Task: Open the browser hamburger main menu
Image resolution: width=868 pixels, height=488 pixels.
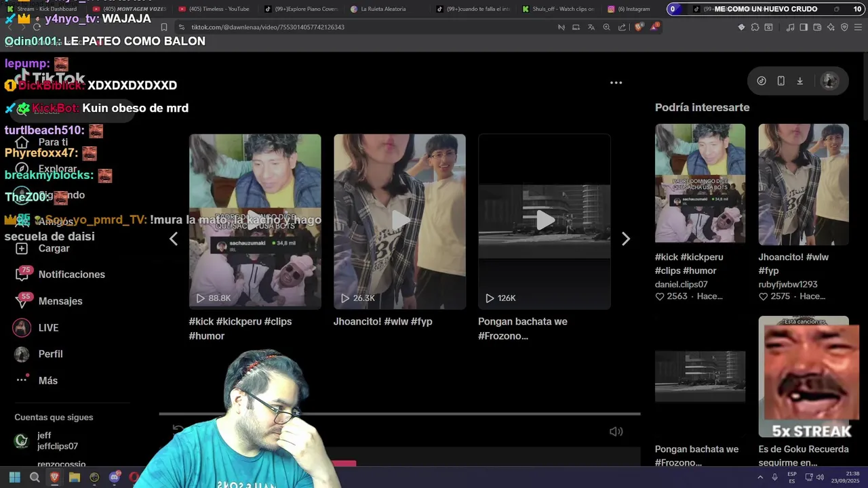Action: click(x=858, y=27)
